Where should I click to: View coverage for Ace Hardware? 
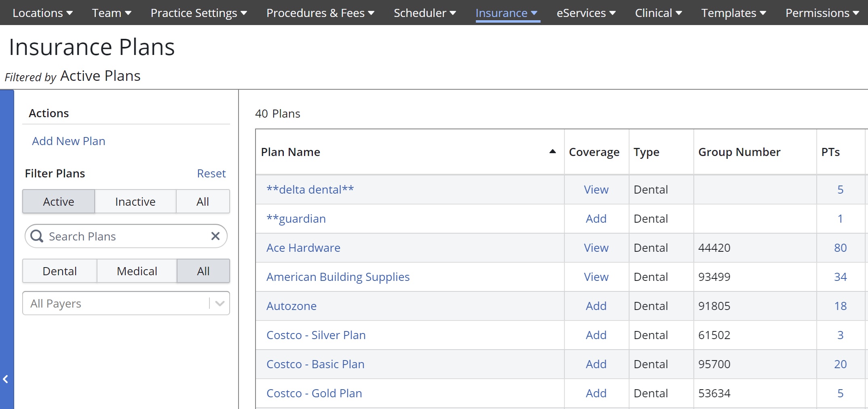(596, 248)
